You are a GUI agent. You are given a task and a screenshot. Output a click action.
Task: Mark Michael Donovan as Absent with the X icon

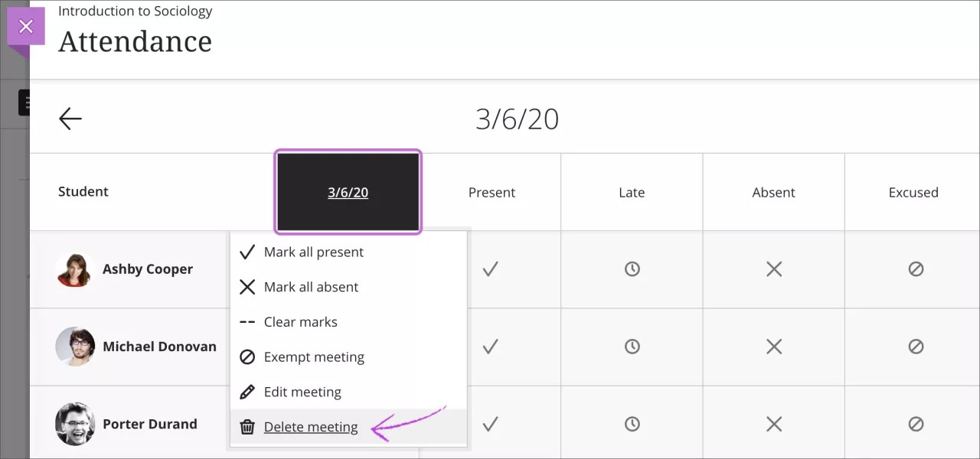[773, 346]
